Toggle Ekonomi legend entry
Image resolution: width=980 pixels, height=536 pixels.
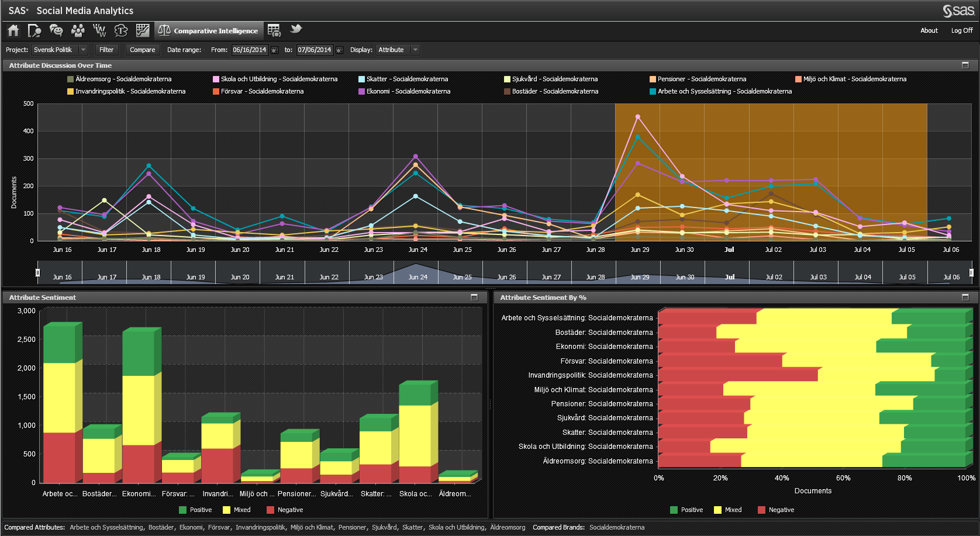[404, 91]
